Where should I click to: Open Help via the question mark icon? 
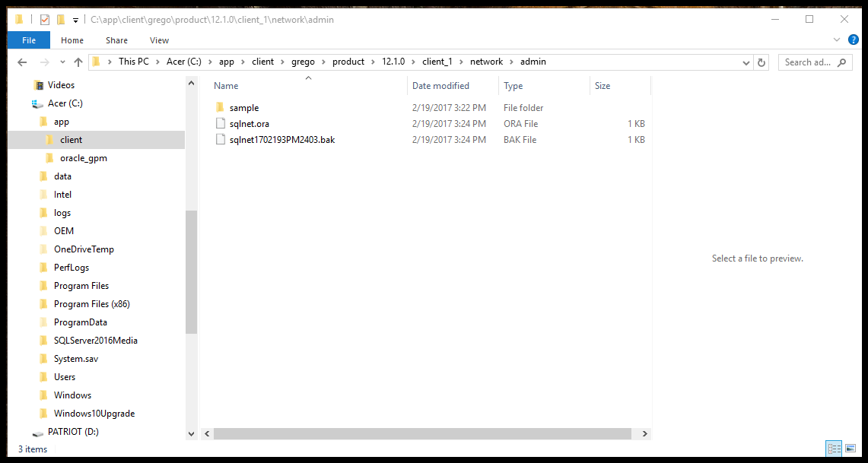[x=854, y=40]
